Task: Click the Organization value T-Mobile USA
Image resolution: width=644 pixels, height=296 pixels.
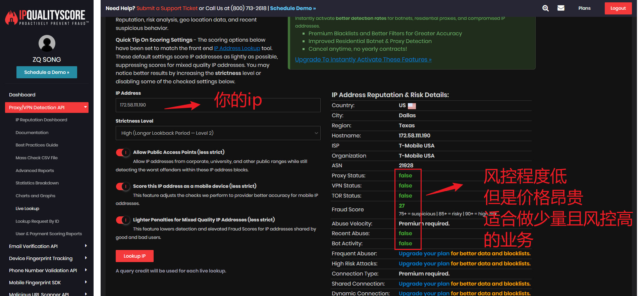Action: (417, 156)
